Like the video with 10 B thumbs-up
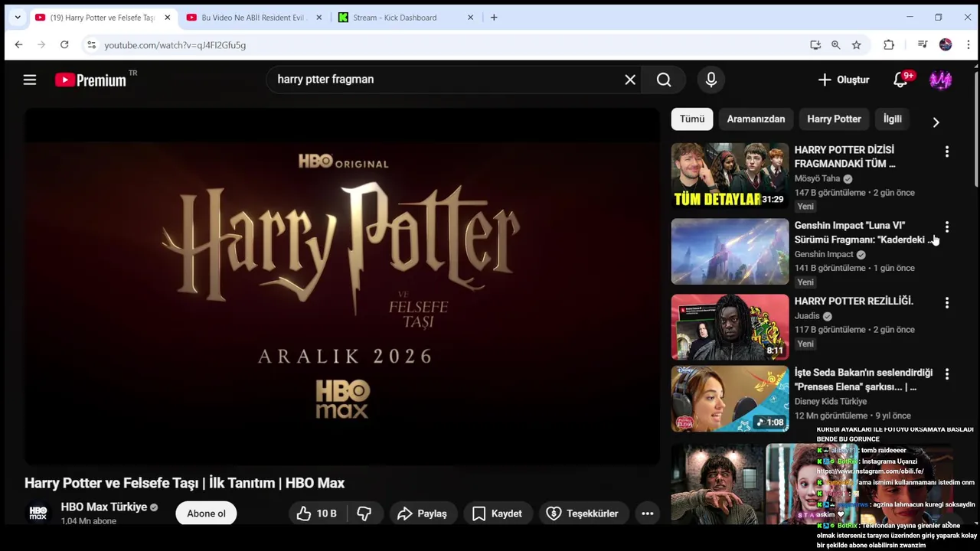This screenshot has width=980, height=551. pos(316,514)
